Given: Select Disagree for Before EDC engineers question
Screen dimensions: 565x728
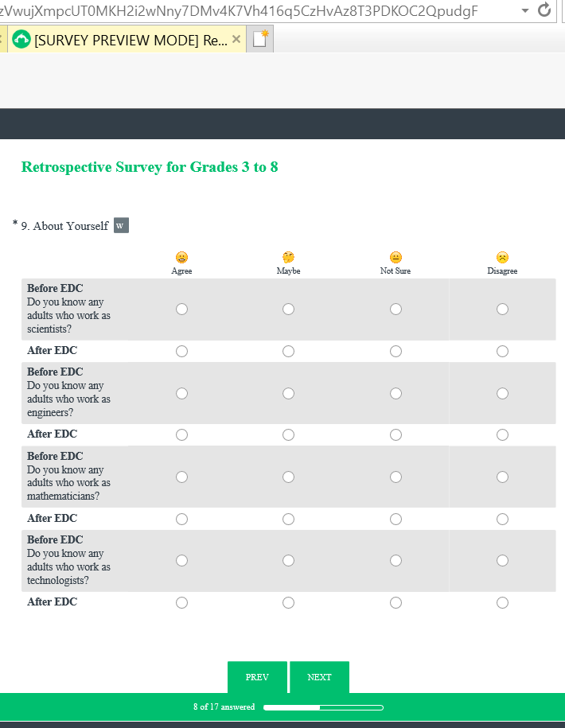Looking at the screenshot, I should (502, 393).
